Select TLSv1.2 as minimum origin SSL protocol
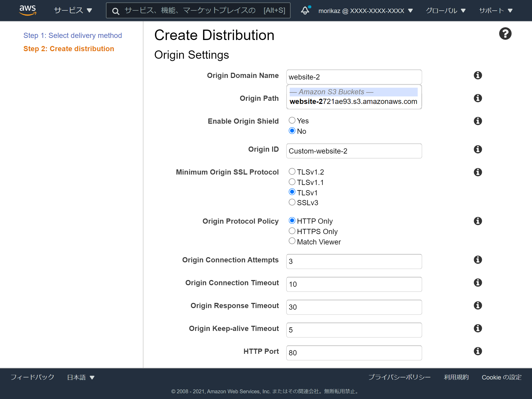The image size is (532, 399). coord(292,171)
